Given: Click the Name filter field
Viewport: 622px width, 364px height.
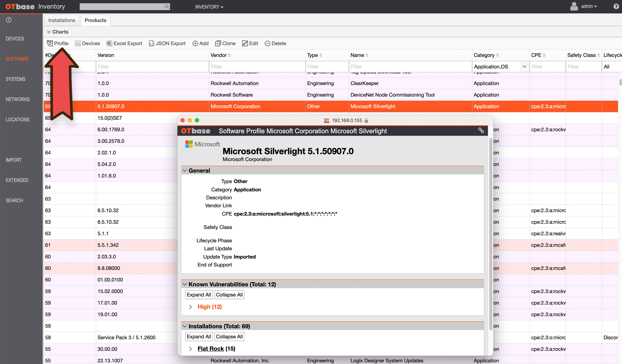Looking at the screenshot, I should (x=410, y=67).
